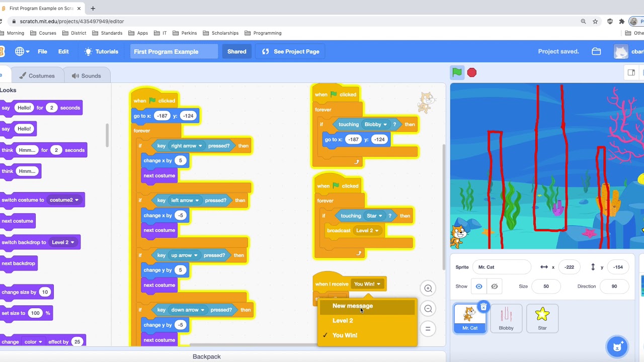Open costume2 dropdown in switch costume block
Screen dimensions: 644x362
coord(64,200)
